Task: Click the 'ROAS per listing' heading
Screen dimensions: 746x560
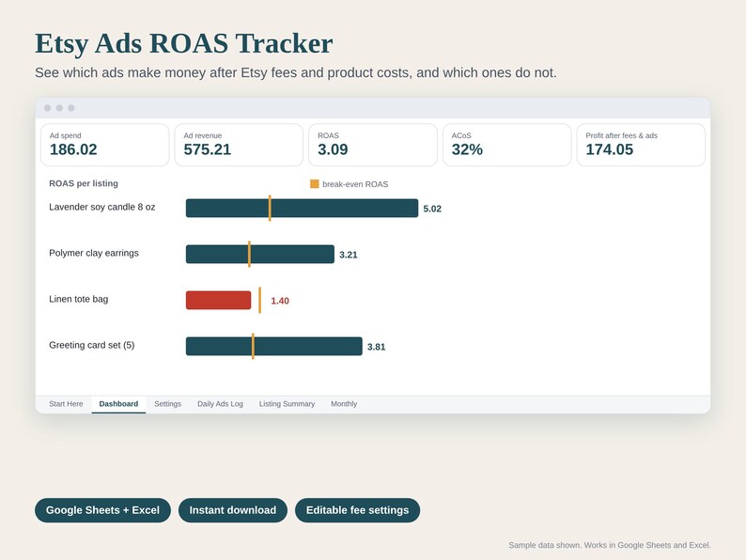Action: (84, 183)
